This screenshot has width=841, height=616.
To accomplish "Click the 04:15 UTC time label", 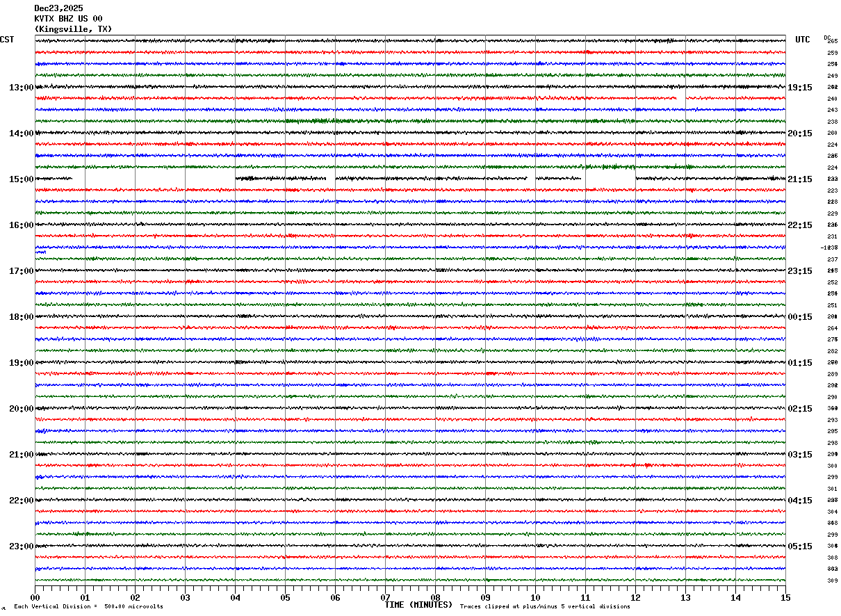I will pyautogui.click(x=799, y=501).
